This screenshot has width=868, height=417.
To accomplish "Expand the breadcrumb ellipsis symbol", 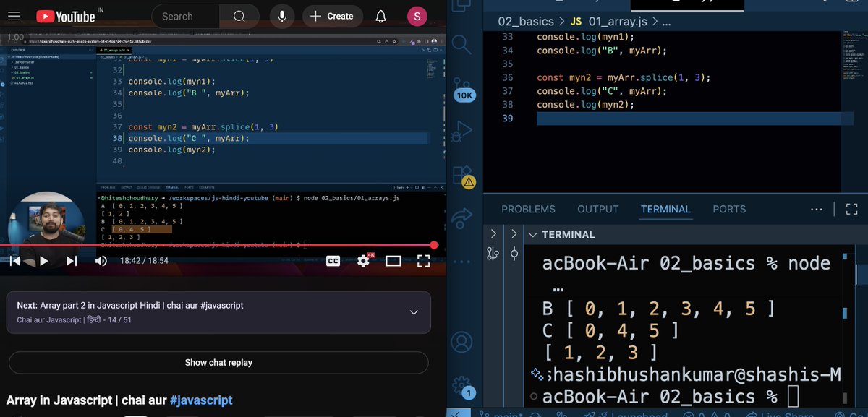I will [x=666, y=22].
